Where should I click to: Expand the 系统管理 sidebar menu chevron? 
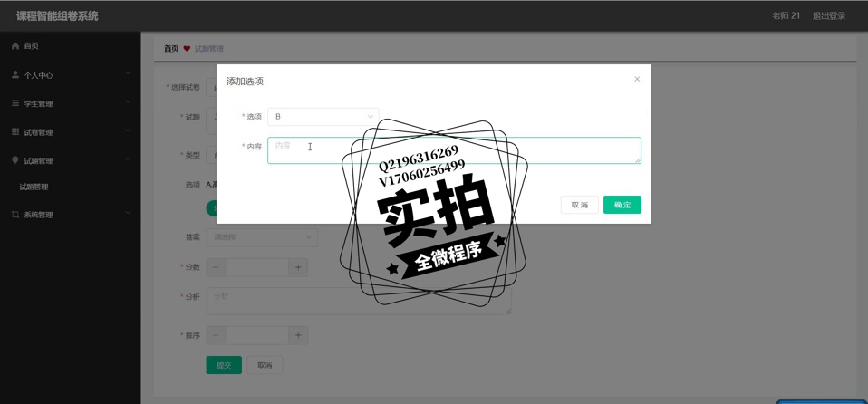[128, 213]
